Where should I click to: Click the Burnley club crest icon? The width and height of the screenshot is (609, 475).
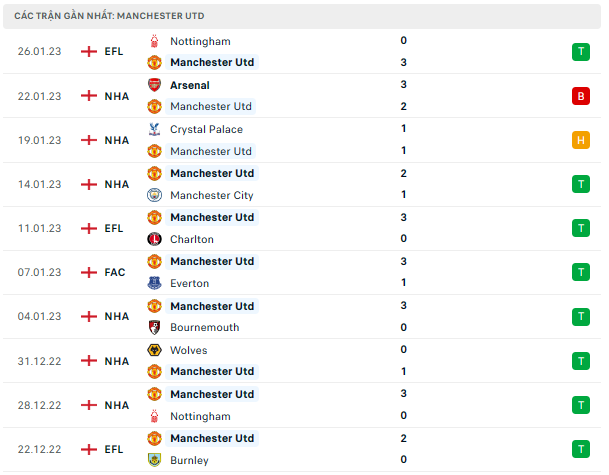pos(154,460)
